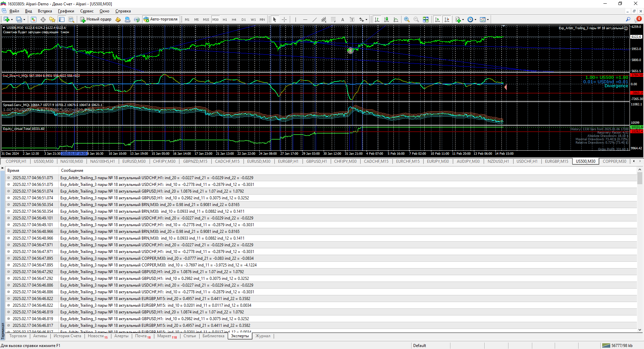
Task: Click the crosshair cursor tool
Action: pyautogui.click(x=284, y=19)
